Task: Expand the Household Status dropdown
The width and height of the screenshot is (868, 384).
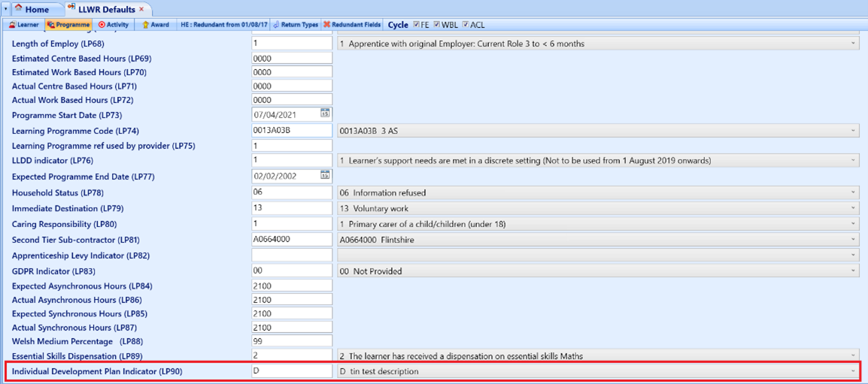Action: click(x=853, y=192)
